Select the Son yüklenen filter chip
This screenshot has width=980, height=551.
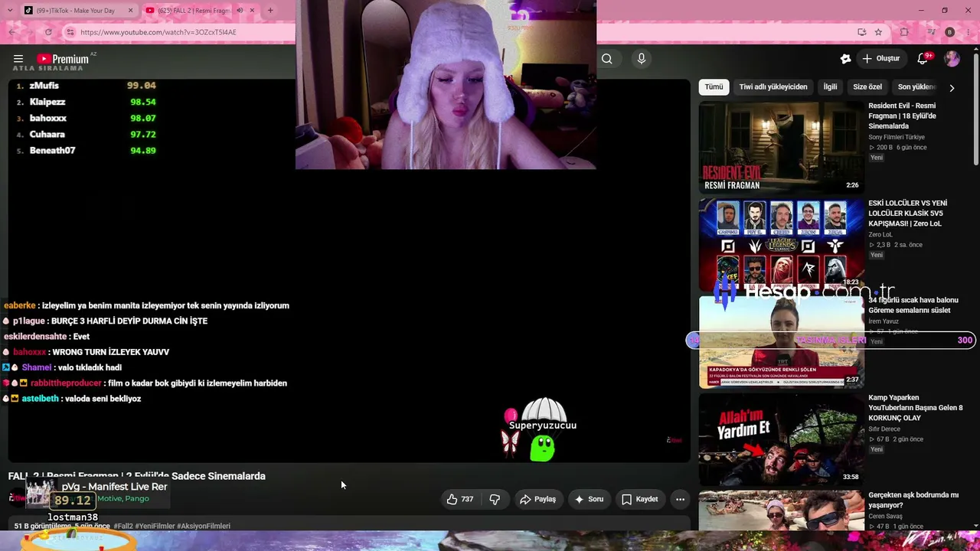click(916, 87)
